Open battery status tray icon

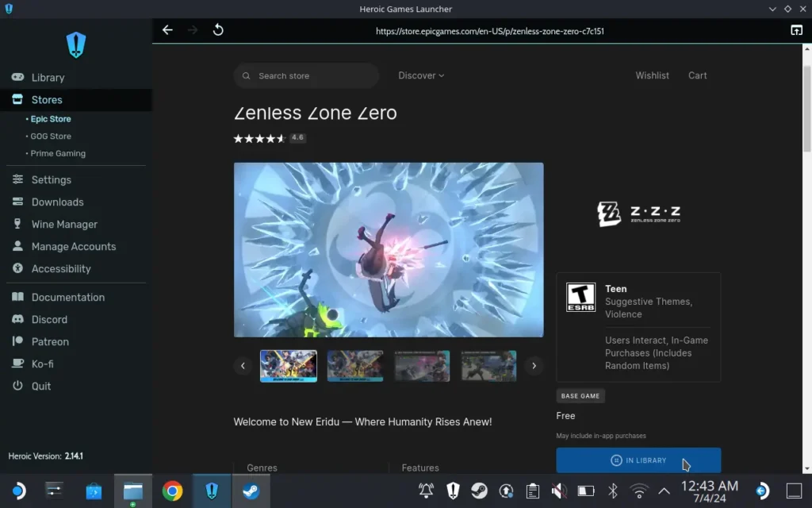click(x=586, y=491)
